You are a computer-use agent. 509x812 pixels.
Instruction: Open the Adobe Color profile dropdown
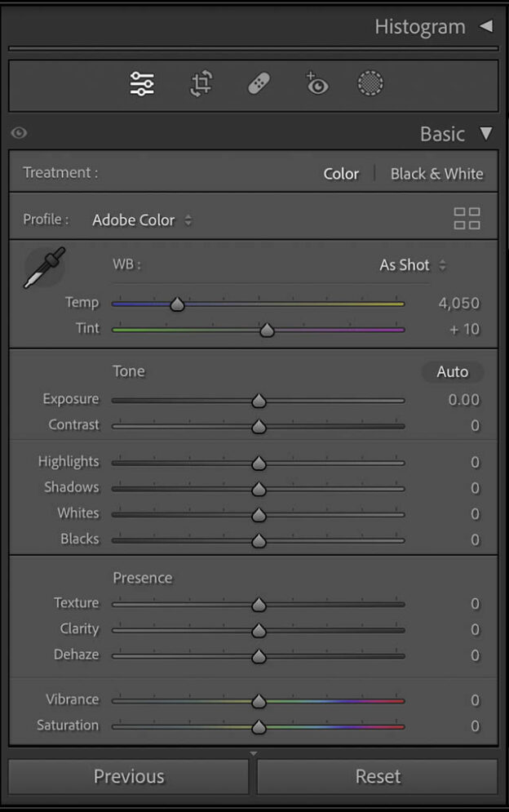(x=143, y=220)
